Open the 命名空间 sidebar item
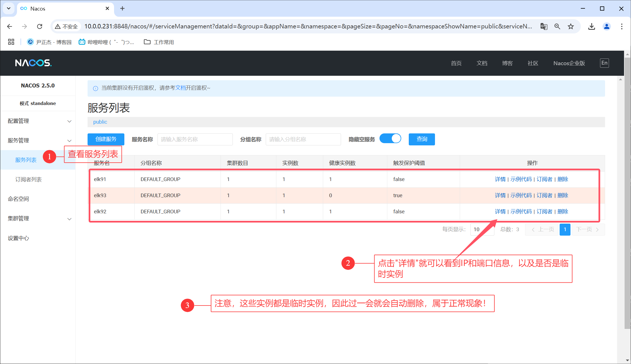This screenshot has width=631, height=364. click(18, 199)
